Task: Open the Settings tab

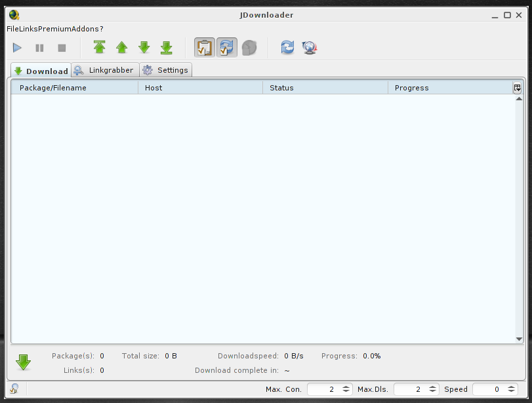Action: (166, 70)
